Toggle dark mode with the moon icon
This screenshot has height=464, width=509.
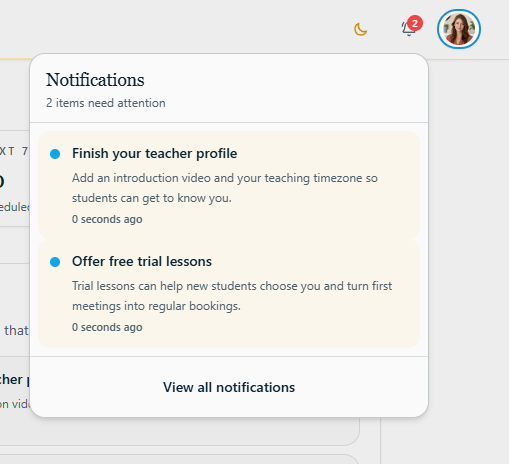click(360, 29)
